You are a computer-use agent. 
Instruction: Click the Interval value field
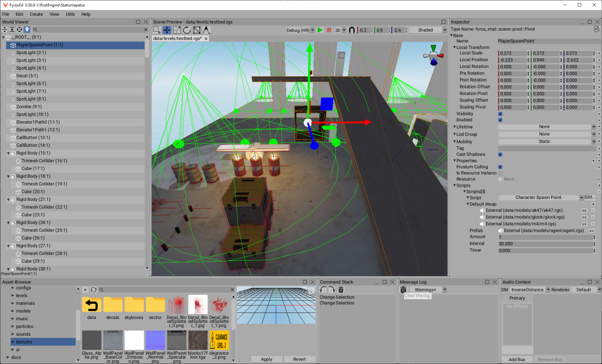(546, 244)
